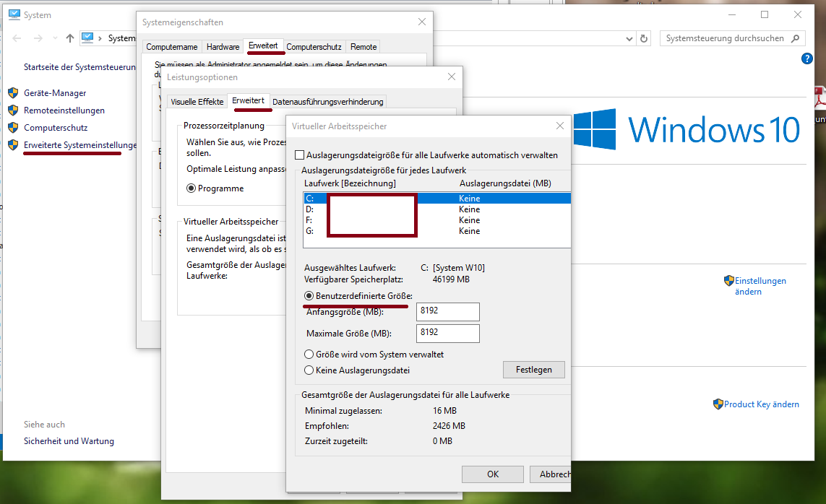Close the Leistungsoptionen dialog

coord(452,77)
